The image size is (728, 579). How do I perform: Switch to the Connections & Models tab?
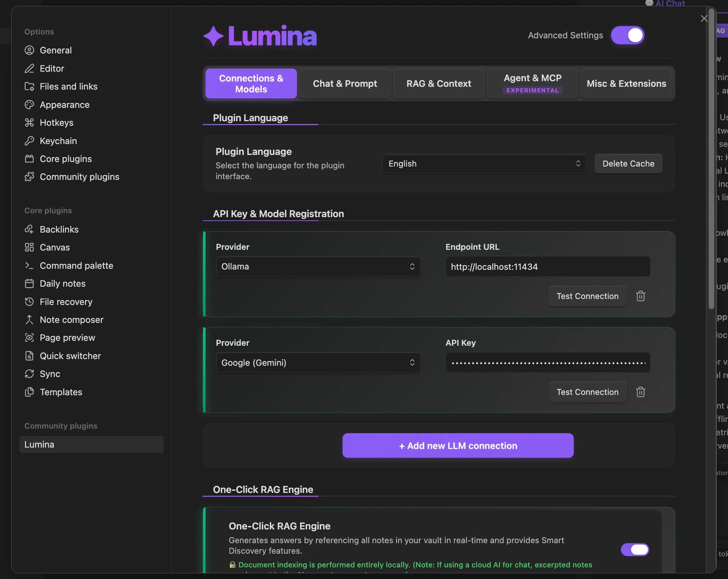[251, 84]
